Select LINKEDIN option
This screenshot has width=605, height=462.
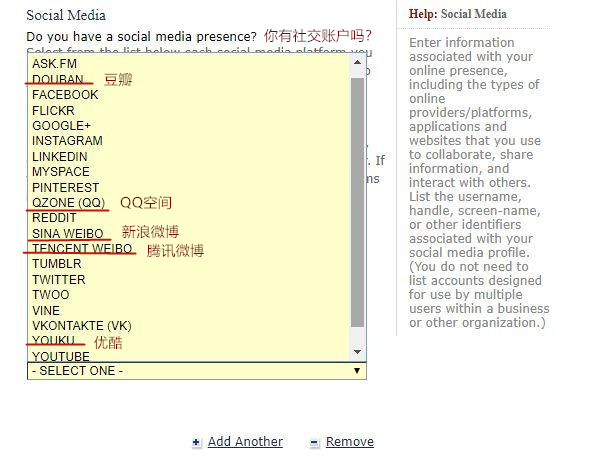[60, 156]
